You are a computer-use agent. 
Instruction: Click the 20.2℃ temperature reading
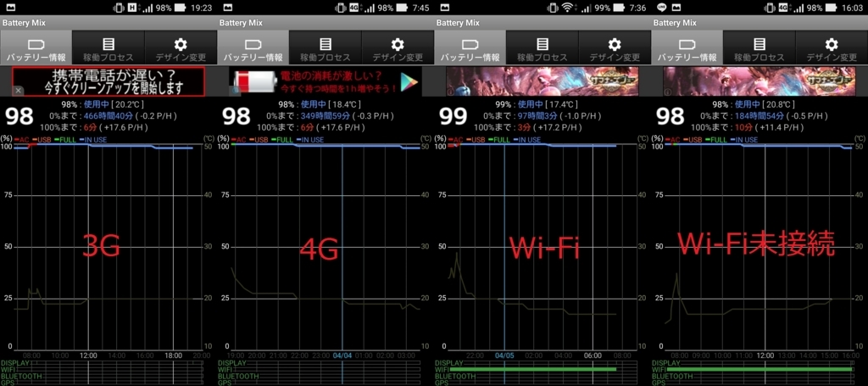tap(127, 104)
